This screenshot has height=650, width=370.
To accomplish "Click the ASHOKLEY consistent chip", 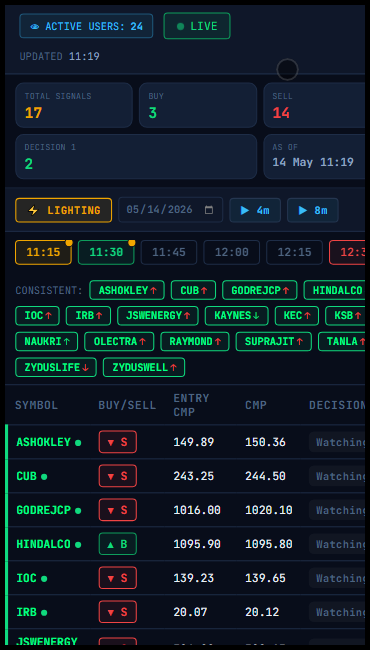I will coord(127,290).
